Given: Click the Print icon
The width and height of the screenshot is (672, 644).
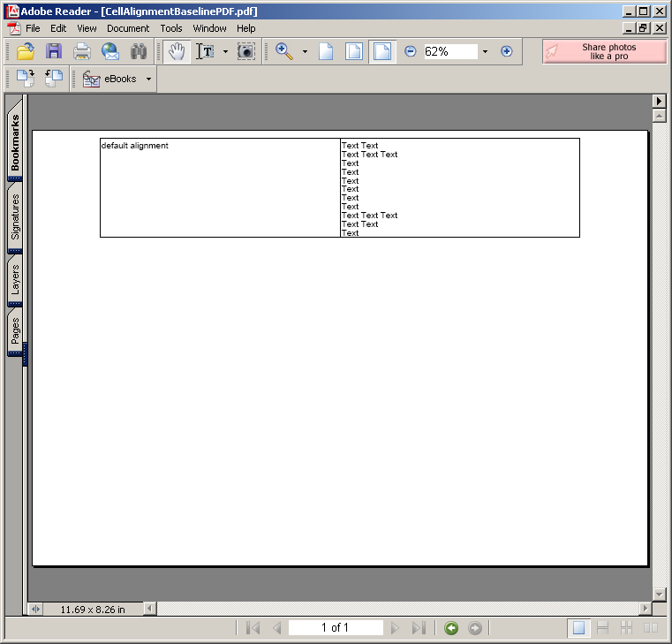Looking at the screenshot, I should point(82,51).
